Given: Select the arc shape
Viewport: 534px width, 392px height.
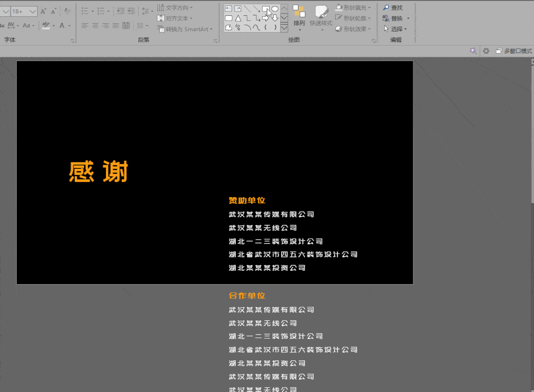Looking at the screenshot, I should click(247, 28).
